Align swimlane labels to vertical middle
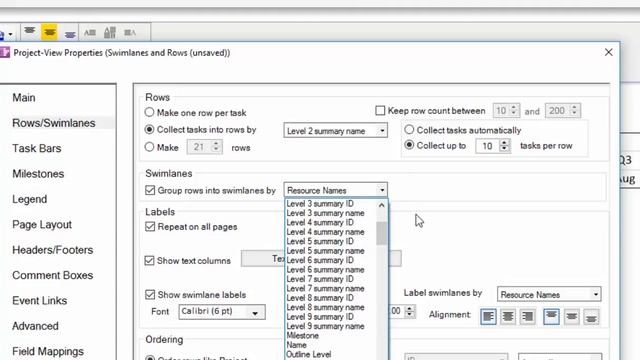The image size is (640, 360). point(571,316)
